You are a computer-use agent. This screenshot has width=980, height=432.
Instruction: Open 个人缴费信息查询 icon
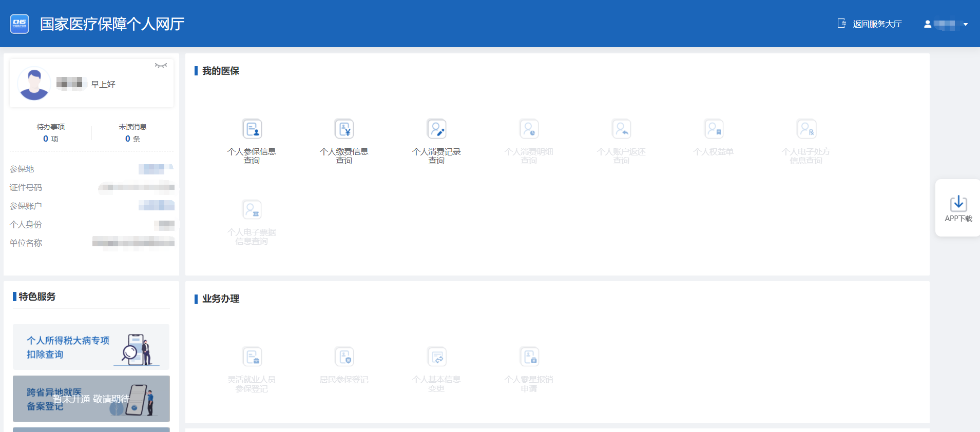(344, 129)
